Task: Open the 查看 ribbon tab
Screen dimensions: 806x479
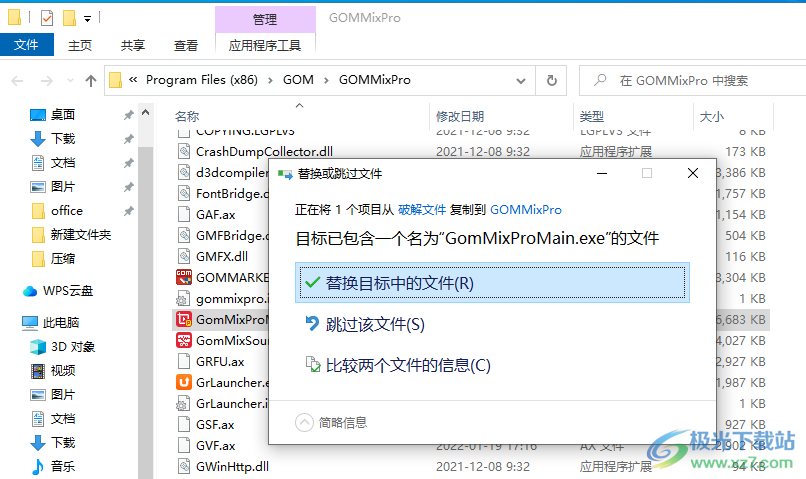Action: click(186, 46)
